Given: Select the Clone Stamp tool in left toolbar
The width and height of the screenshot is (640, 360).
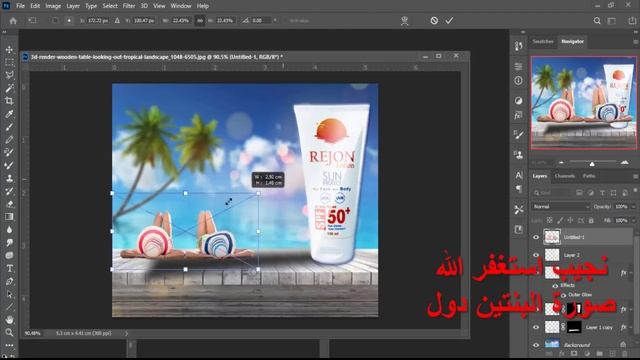Looking at the screenshot, I should pos(9,178).
